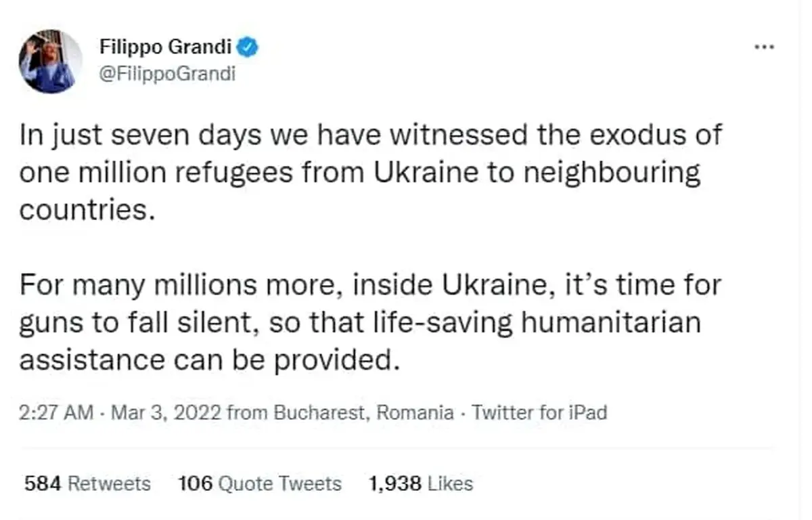812x520 pixels.
Task: View the 106 Quote Tweets list
Action: 260,483
